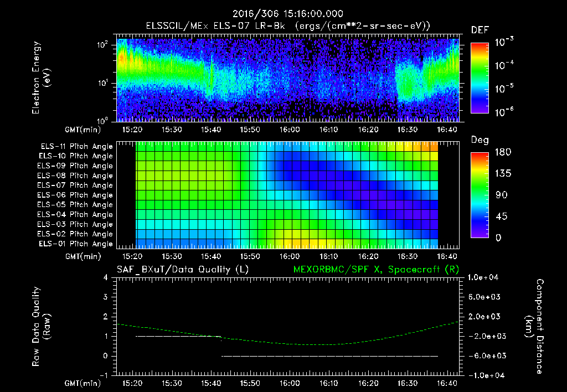Image resolution: width=567 pixels, height=392 pixels.
Task: Select the green 'MEXORBMC/SPF X, Spacecraft (R)' title
Action: (376, 270)
